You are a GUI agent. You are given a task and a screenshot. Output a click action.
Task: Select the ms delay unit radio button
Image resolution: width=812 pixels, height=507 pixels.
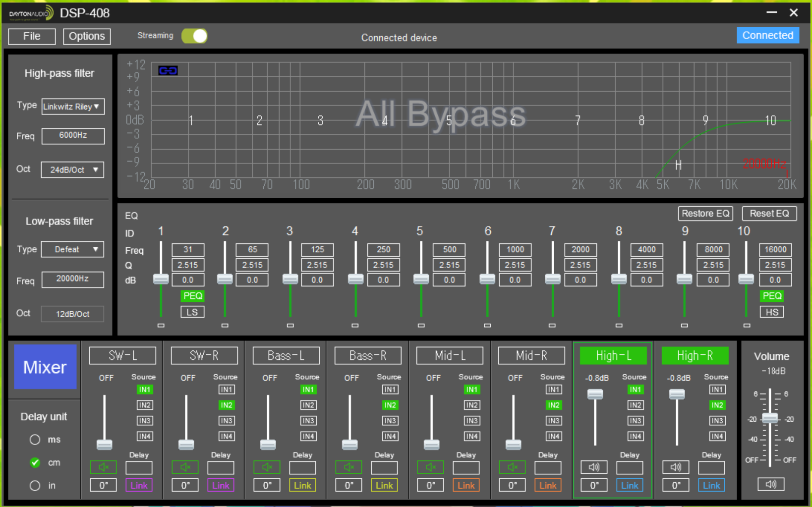(x=35, y=440)
